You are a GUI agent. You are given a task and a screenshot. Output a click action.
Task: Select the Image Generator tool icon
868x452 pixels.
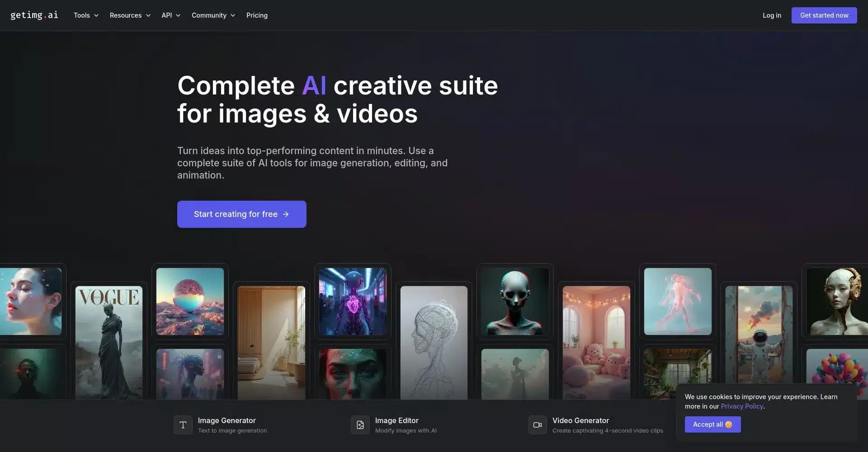[183, 425]
